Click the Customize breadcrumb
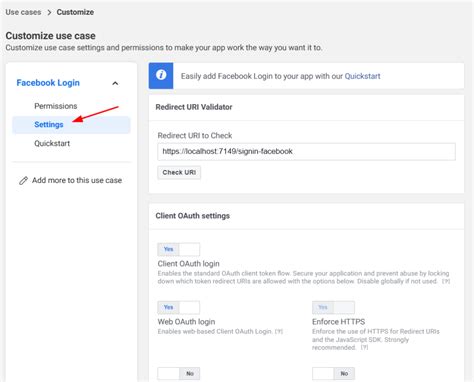Image resolution: width=474 pixels, height=382 pixels. (75, 12)
